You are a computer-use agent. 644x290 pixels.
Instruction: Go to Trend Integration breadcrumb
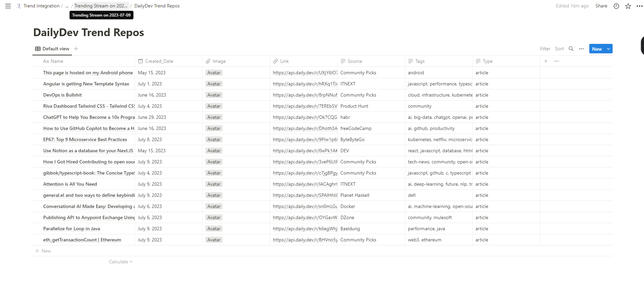41,6
